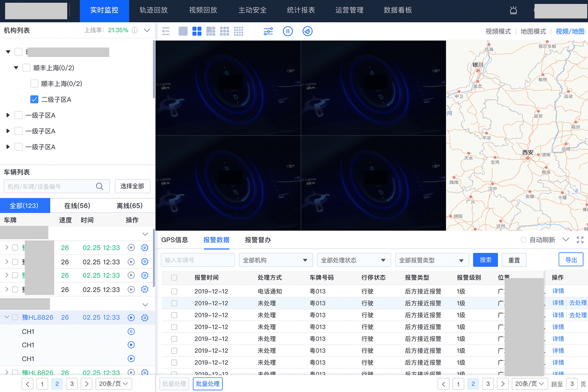Expand the alarm data panel to fullscreen
Screen dimensions: 588x392
click(580, 240)
